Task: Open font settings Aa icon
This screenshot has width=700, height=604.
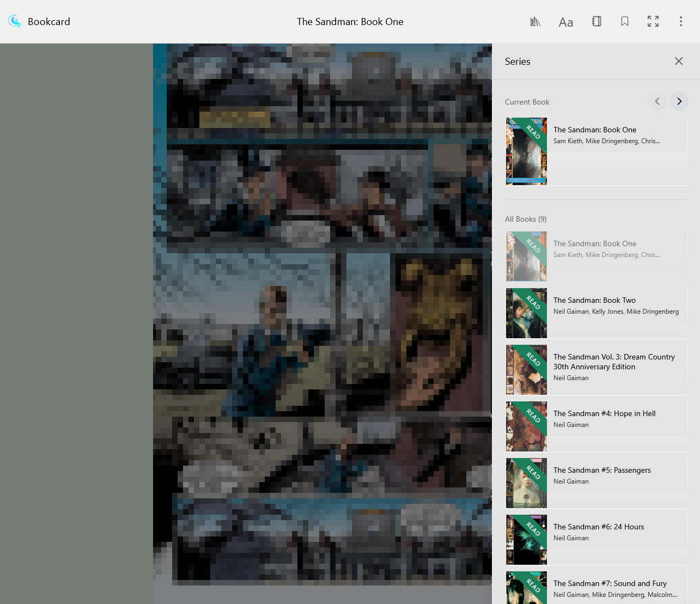Action: tap(565, 22)
